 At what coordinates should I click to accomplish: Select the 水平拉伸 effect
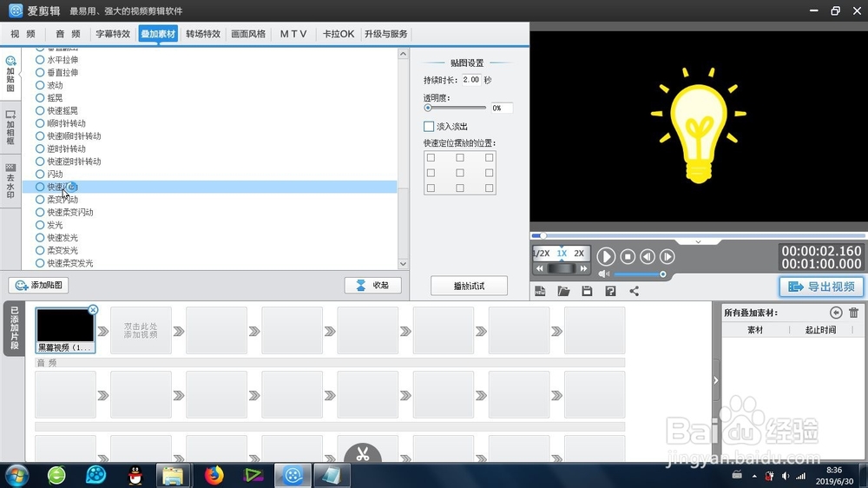(x=56, y=60)
